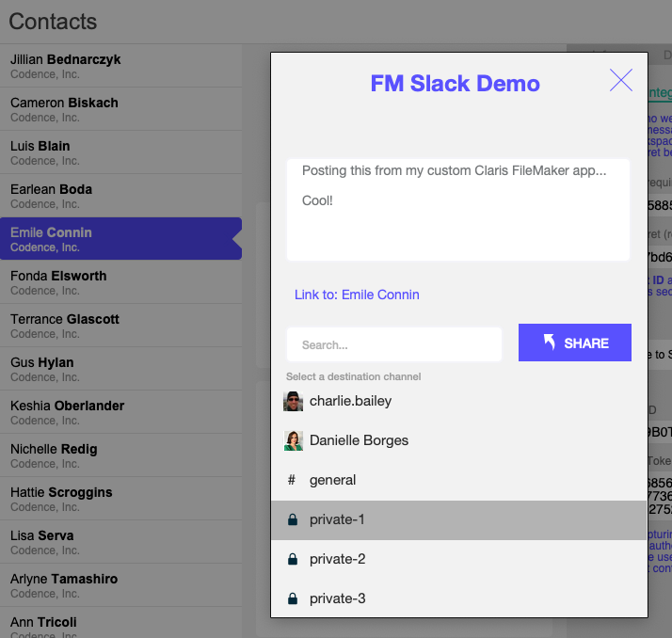Open the Link to: Emile Connin link
Image resolution: width=672 pixels, height=638 pixels.
(357, 295)
